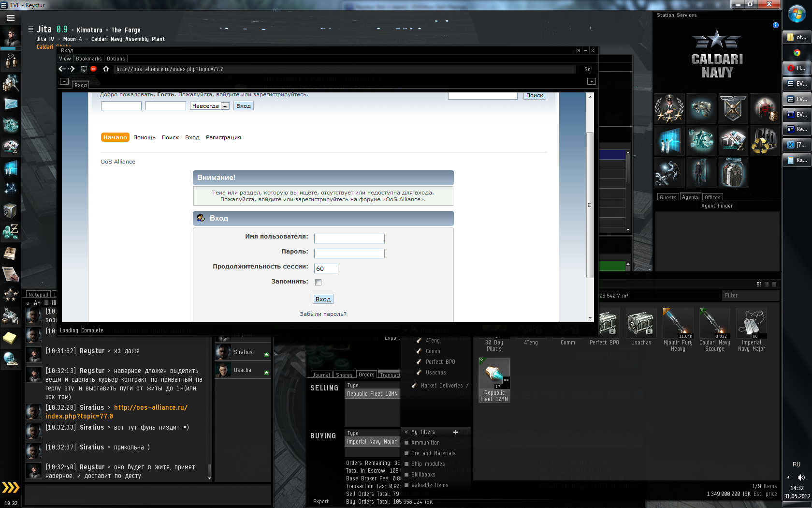Add a new filter with plus icon

(455, 432)
